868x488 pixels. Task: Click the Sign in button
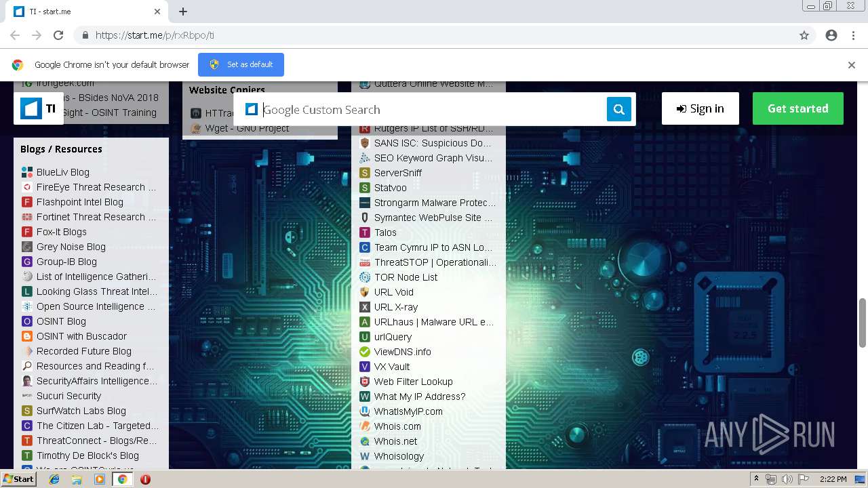tap(700, 108)
